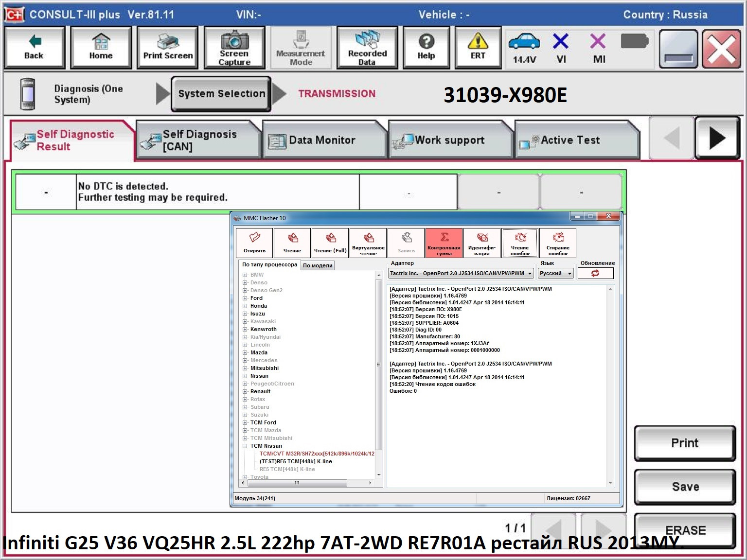The width and height of the screenshot is (747, 560).
Task: Open the Адаптер adapter dropdown
Action: click(461, 273)
